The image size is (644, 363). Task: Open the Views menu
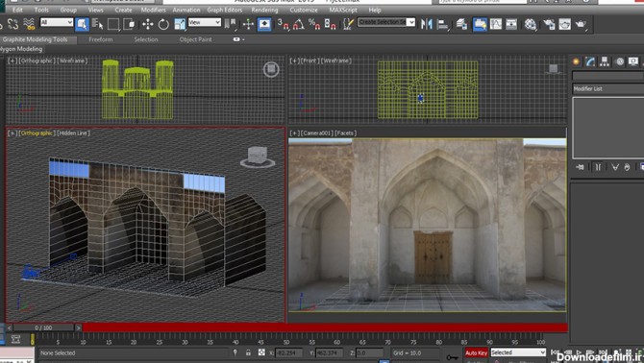coord(96,10)
